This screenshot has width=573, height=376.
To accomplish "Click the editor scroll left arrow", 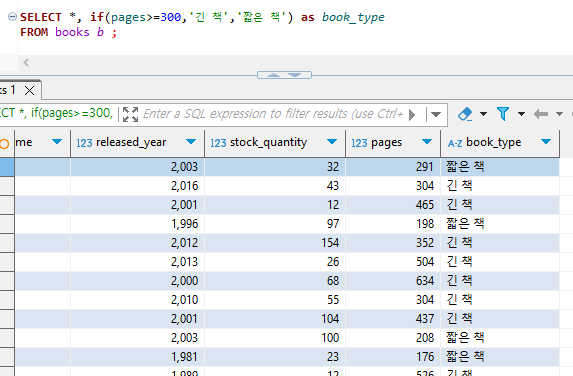I will pyautogui.click(x=26, y=62).
